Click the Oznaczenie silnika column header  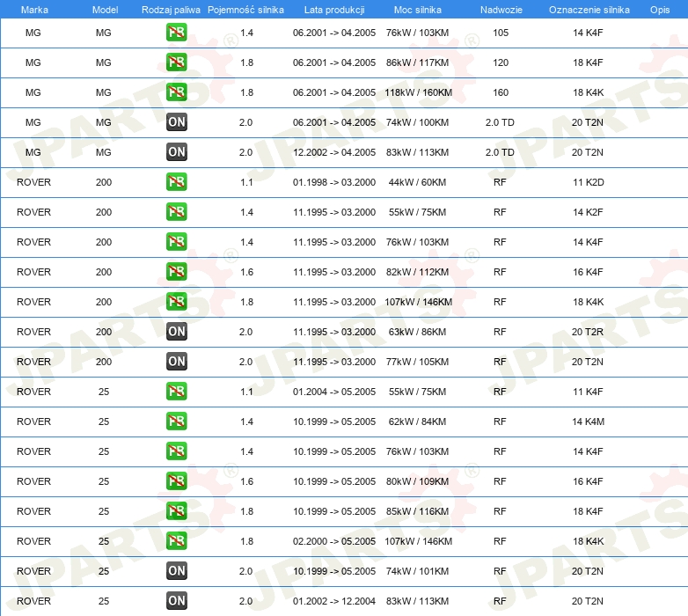point(589,10)
